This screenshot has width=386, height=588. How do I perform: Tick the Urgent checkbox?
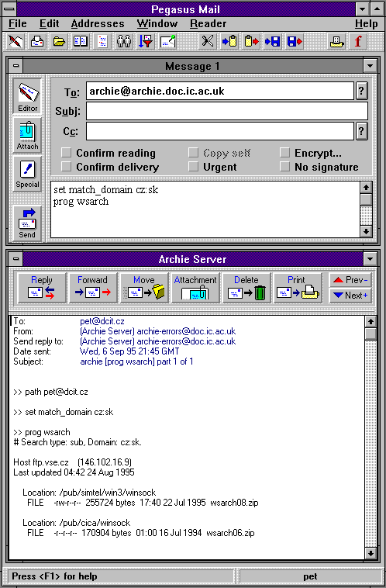(x=193, y=167)
